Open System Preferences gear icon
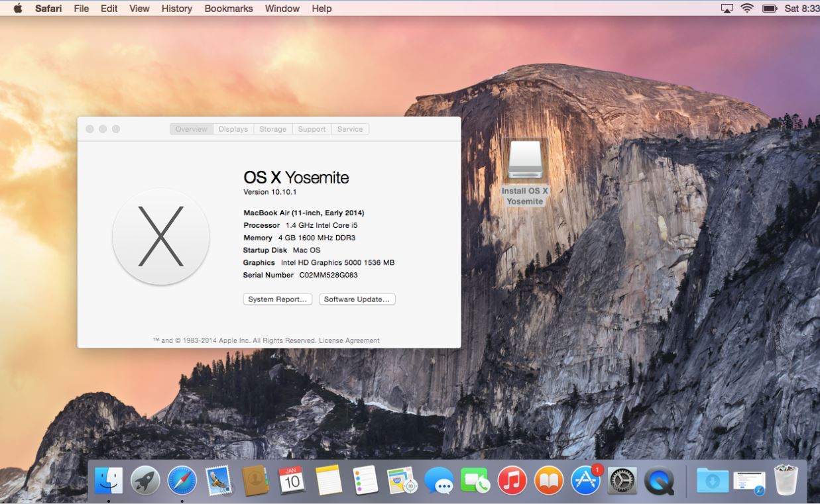 (x=622, y=481)
